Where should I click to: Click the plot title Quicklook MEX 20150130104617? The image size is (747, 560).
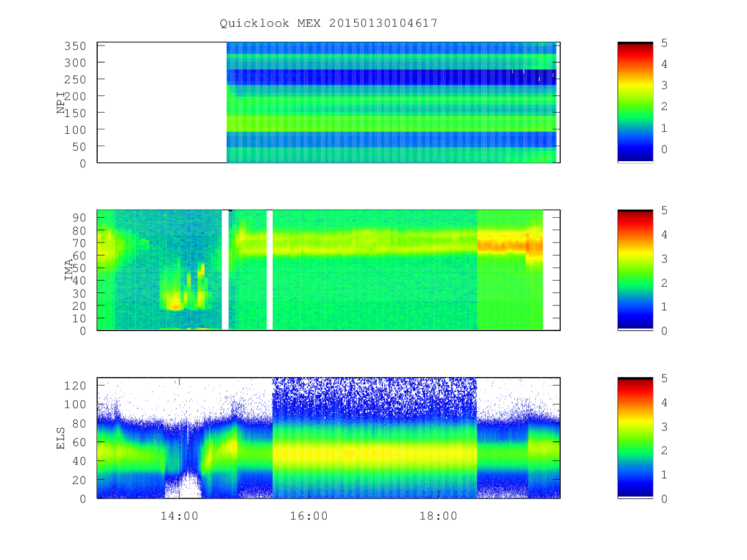[x=329, y=24]
